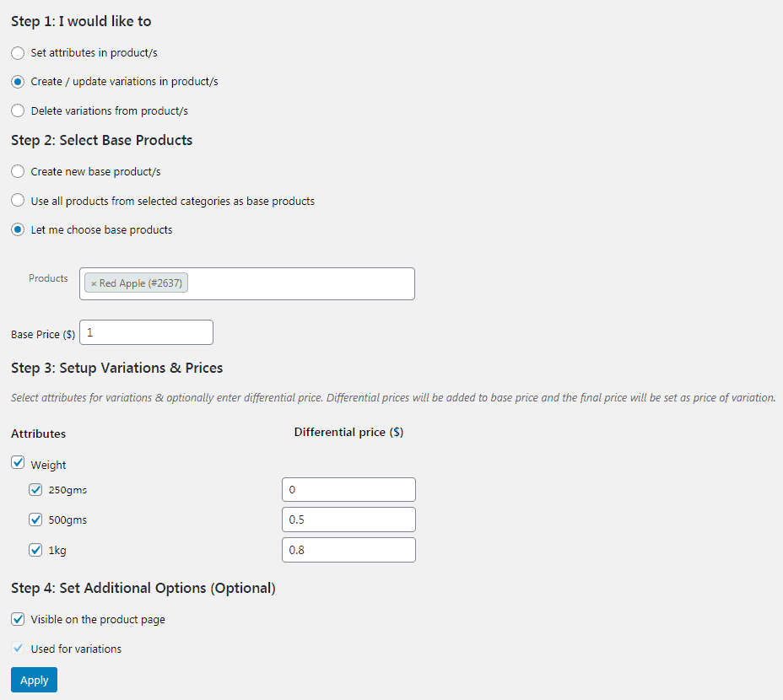Toggle 'Visible on the product page' checkbox
This screenshot has width=783, height=700.
[x=18, y=619]
